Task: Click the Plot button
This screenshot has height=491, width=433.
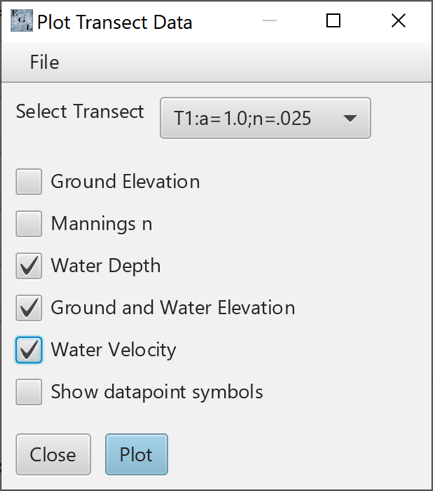Action: [x=137, y=454]
